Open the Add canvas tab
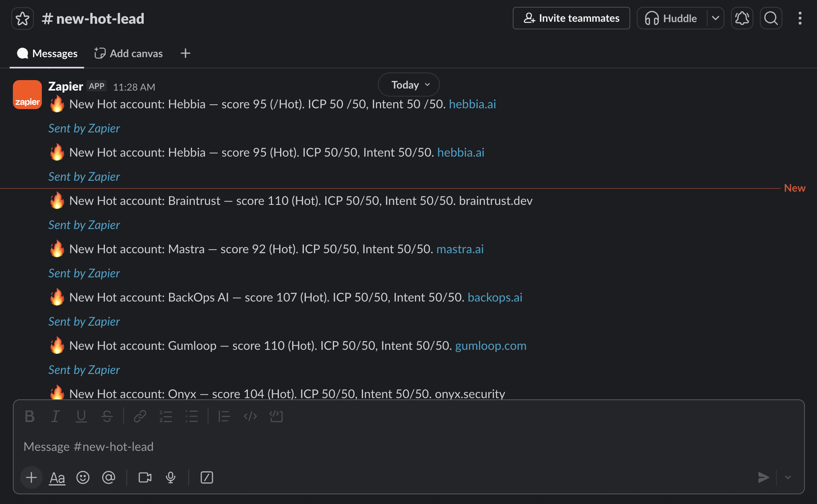 [x=128, y=53]
